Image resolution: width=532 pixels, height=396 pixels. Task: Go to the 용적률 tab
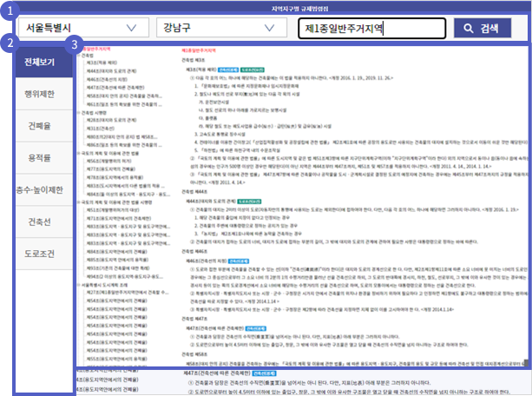38,156
